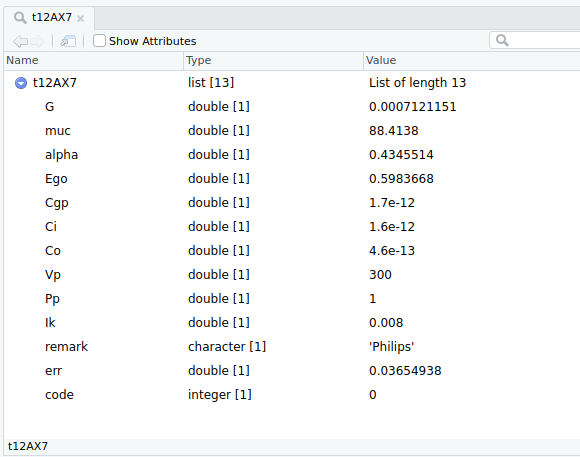Click the value 0.4345514
The height and width of the screenshot is (457, 580).
click(x=401, y=155)
